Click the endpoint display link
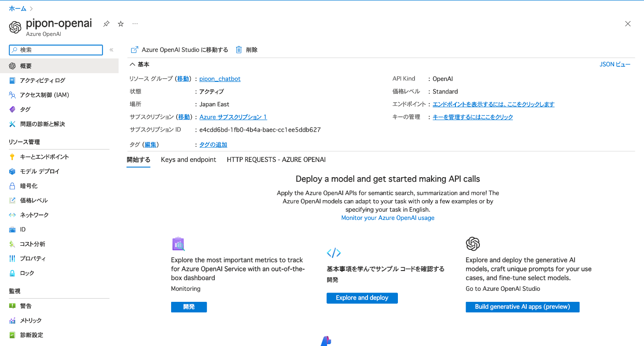The width and height of the screenshot is (644, 346). (x=494, y=104)
